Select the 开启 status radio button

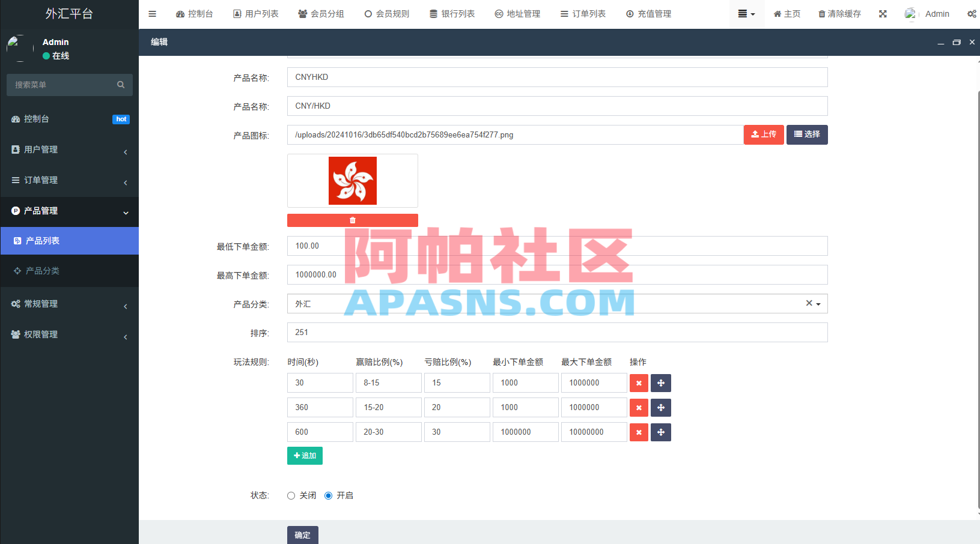click(328, 495)
